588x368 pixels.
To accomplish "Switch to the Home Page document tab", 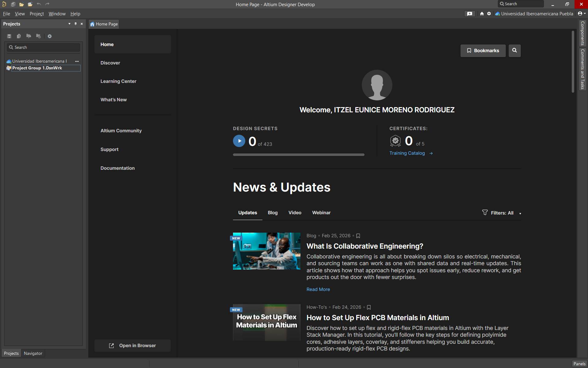I will [x=104, y=24].
